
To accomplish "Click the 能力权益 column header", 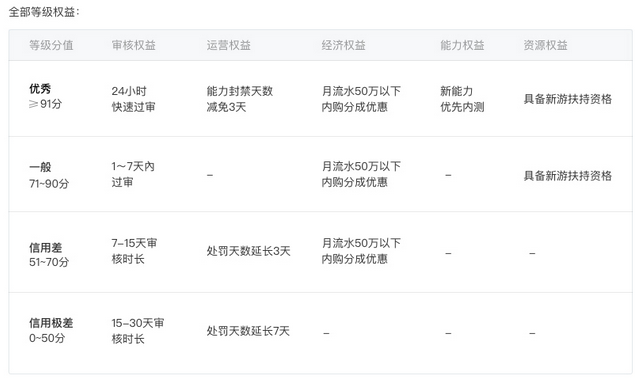I will click(462, 45).
